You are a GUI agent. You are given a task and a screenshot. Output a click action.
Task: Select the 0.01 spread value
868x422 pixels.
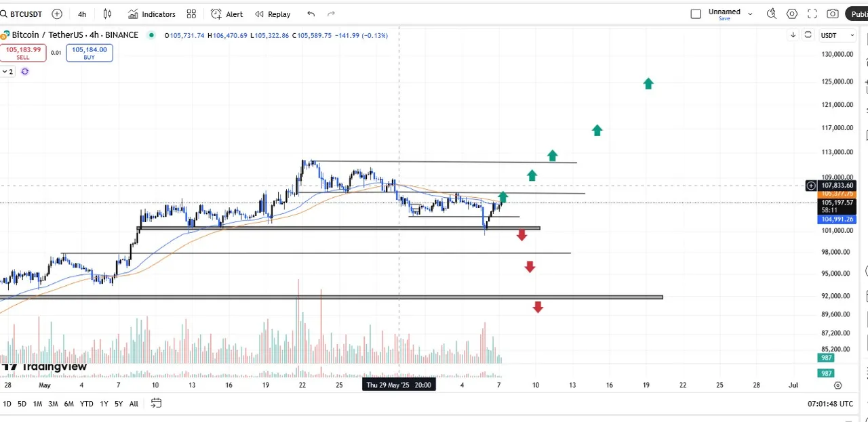pos(56,52)
